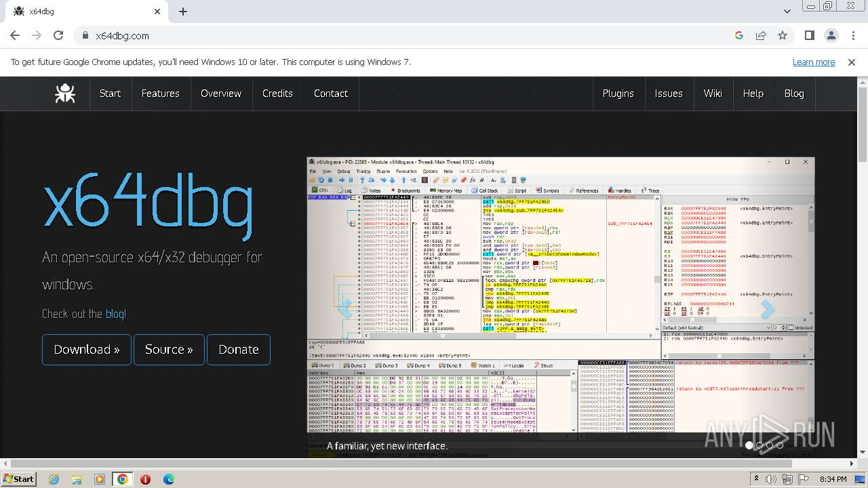
Task: Go back with the browser back arrow
Action: (15, 36)
